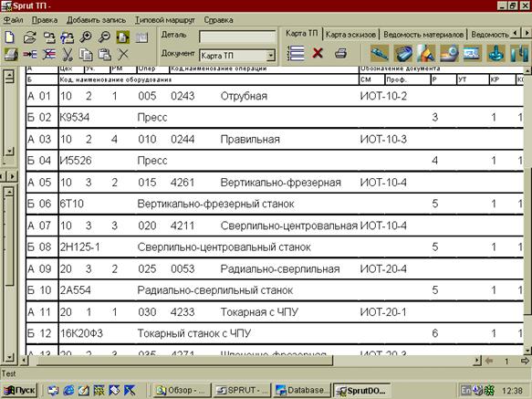Switch to the Карта эскизов tab
This screenshot has width=532, height=399.
coord(350,35)
